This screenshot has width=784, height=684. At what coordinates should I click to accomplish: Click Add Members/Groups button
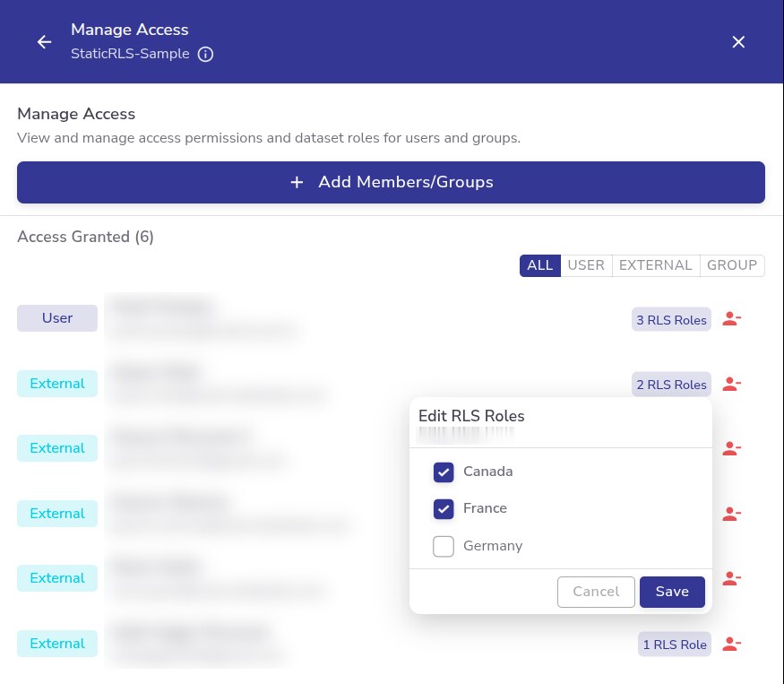(391, 182)
